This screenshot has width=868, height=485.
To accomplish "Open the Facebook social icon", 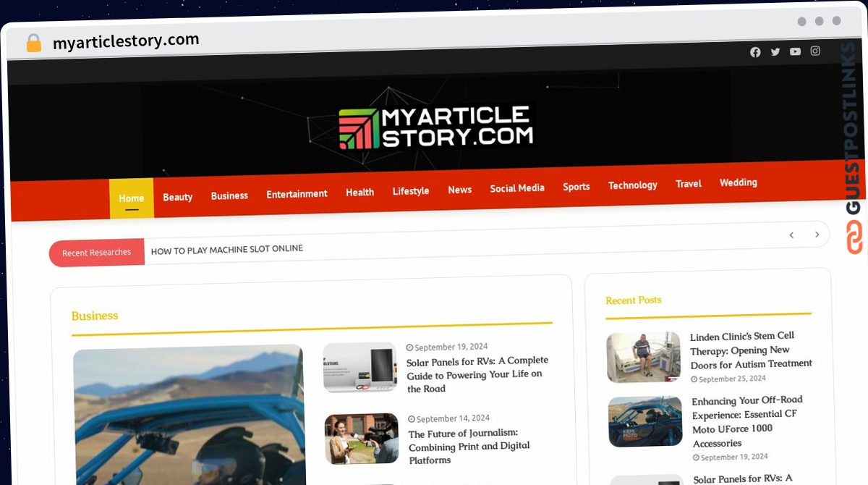I will click(x=755, y=52).
